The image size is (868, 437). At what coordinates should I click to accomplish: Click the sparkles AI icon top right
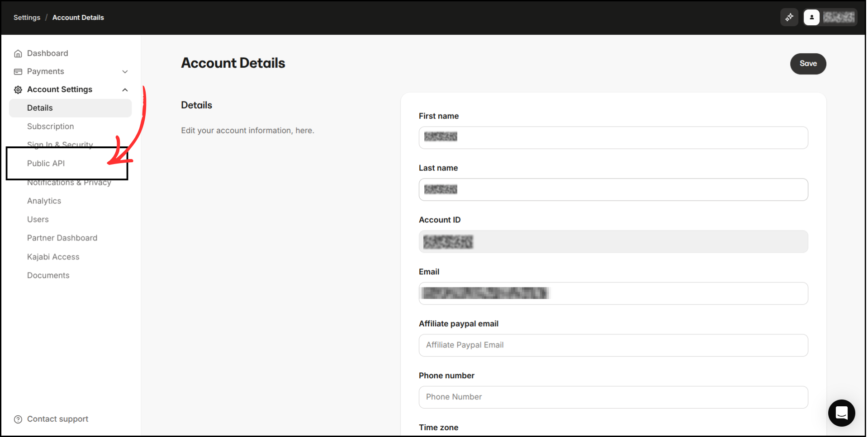tap(789, 17)
